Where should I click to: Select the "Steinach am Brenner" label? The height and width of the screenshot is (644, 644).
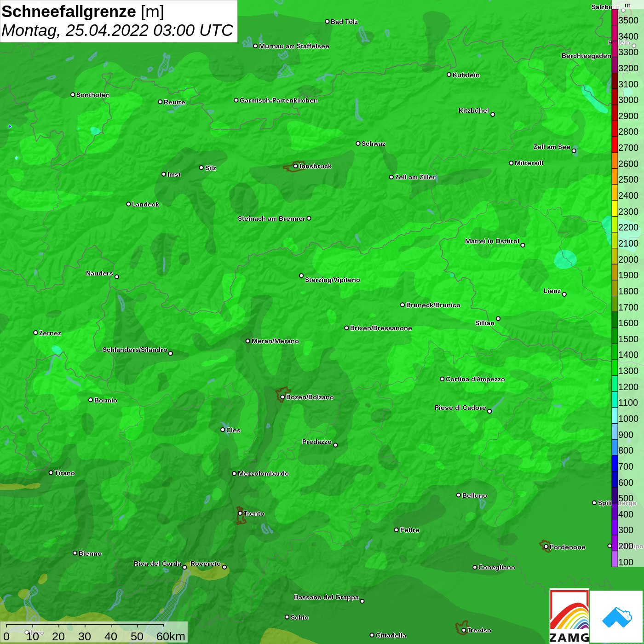(271, 218)
